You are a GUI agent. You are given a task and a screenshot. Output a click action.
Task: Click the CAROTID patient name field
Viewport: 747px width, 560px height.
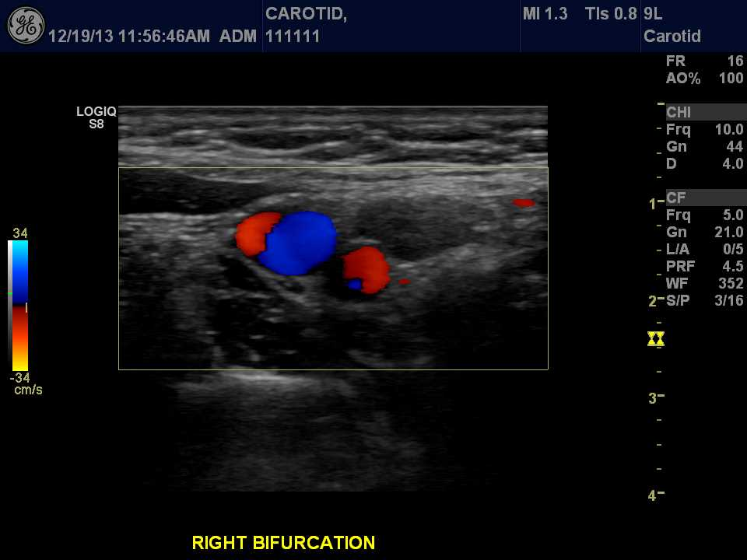coord(306,13)
